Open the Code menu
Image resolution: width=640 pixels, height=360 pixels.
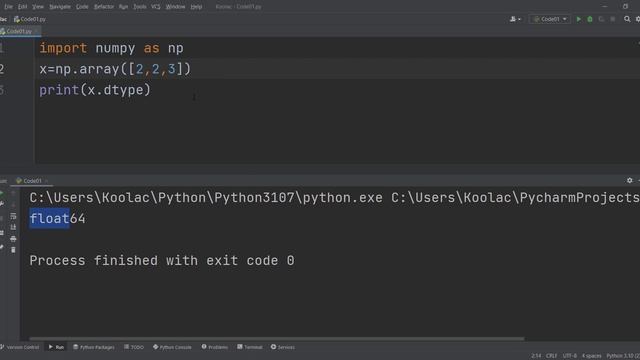[x=82, y=7]
